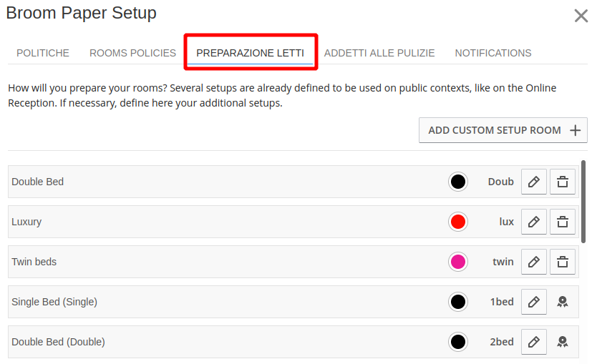Go to the Notifications tab
This screenshot has height=364, width=592.
click(492, 53)
